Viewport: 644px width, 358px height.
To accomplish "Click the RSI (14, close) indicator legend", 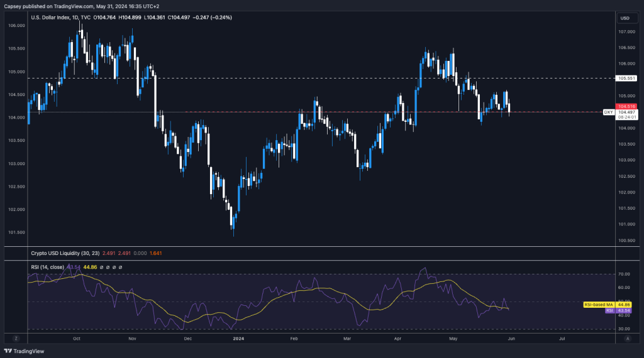I will point(48,267).
